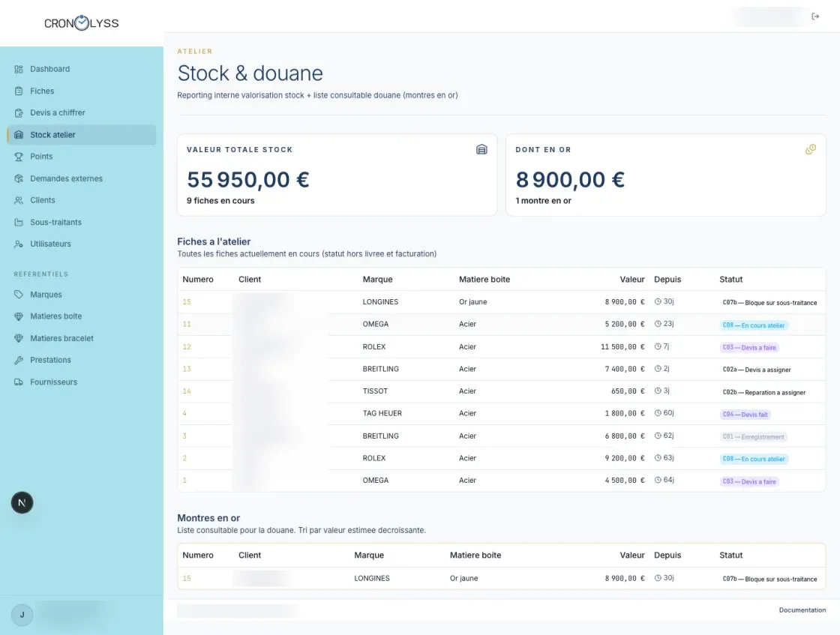Open Devis a chiffrer page

pyautogui.click(x=82, y=113)
